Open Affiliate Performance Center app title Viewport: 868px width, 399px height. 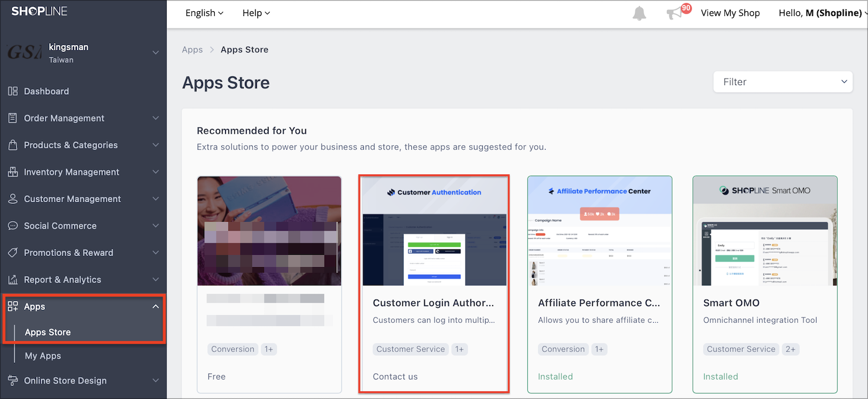pos(599,303)
